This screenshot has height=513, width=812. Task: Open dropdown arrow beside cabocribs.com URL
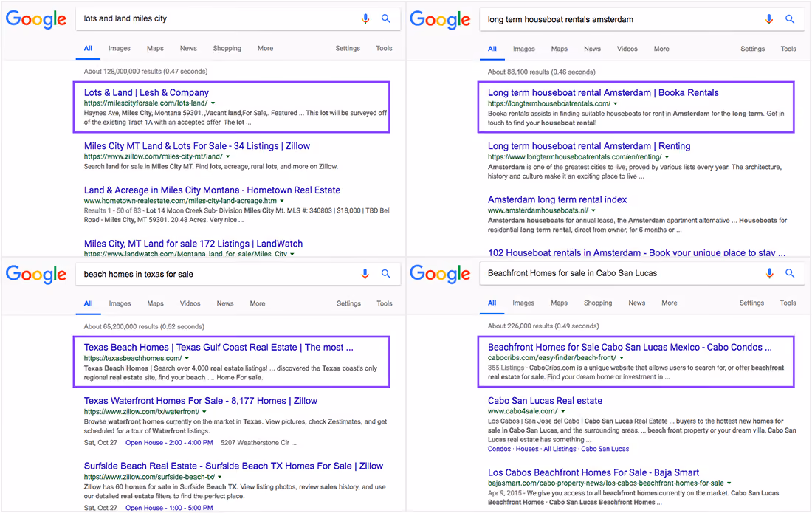tap(622, 358)
